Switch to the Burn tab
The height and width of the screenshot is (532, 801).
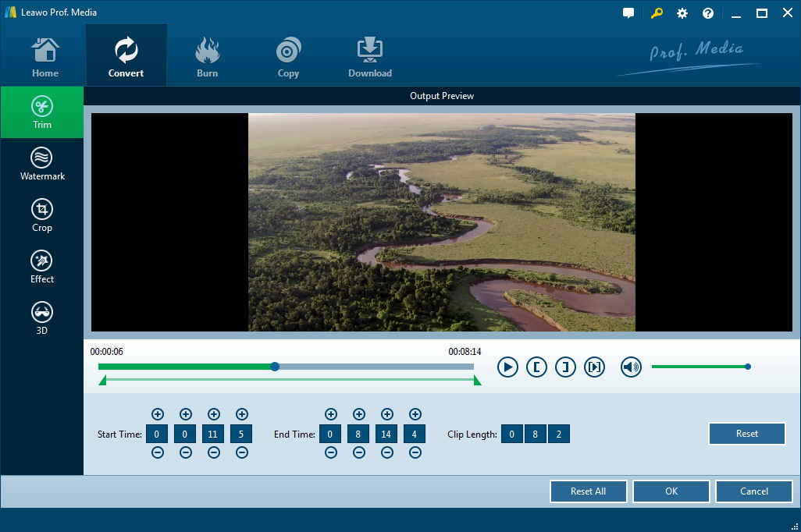point(208,55)
